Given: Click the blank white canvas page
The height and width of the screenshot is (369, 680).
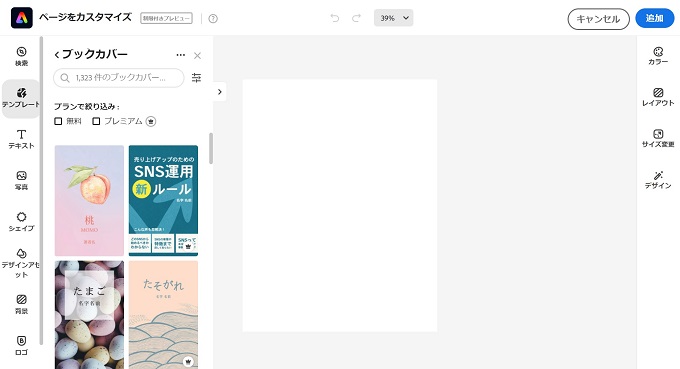Looking at the screenshot, I should [x=340, y=206].
